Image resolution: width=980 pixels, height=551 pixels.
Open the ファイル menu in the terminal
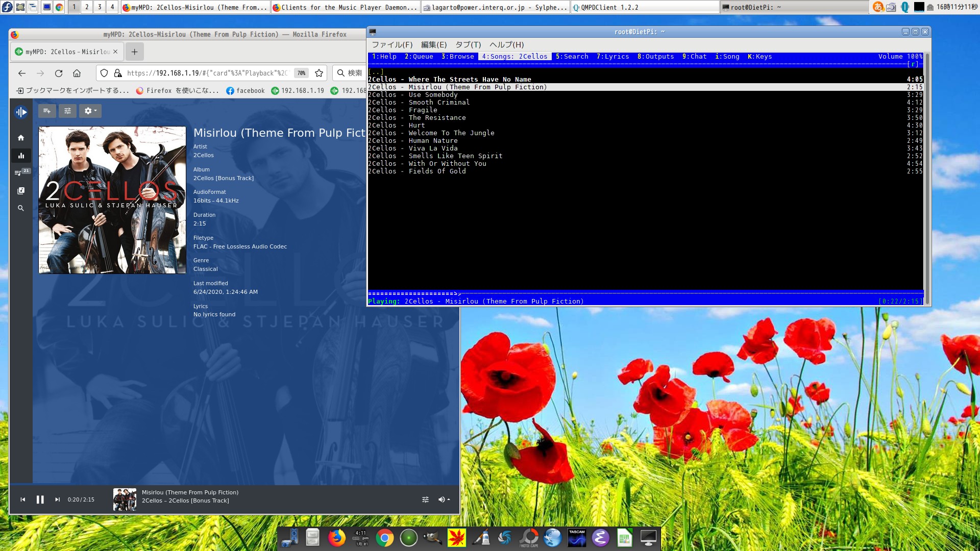(392, 45)
